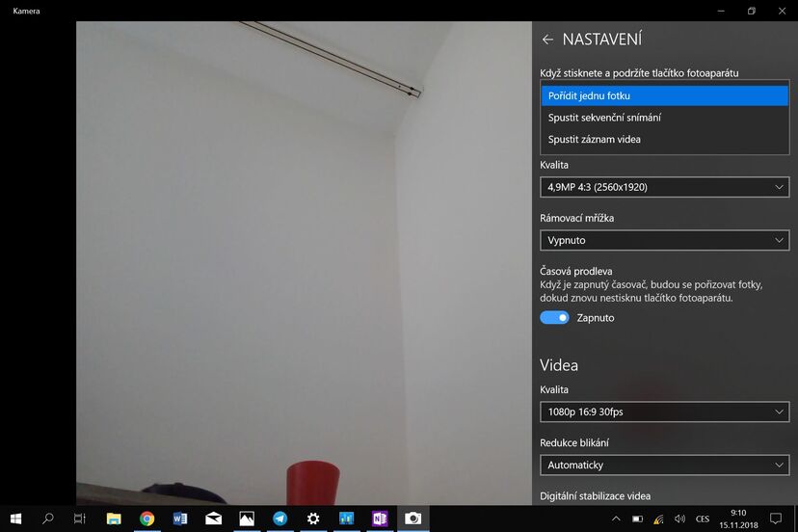The height and width of the screenshot is (532, 798).
Task: Open clock showing 9:10 15.11.2018
Action: [x=738, y=519]
